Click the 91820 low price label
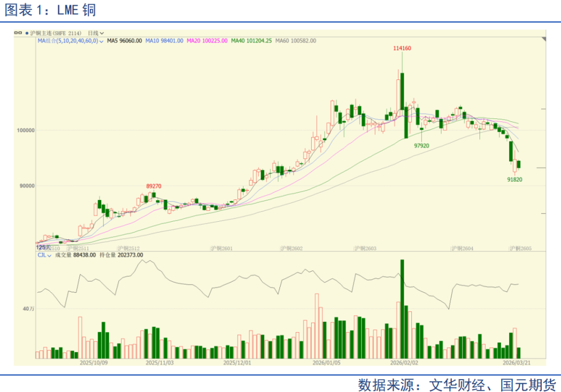561x392 pixels. pos(514,180)
